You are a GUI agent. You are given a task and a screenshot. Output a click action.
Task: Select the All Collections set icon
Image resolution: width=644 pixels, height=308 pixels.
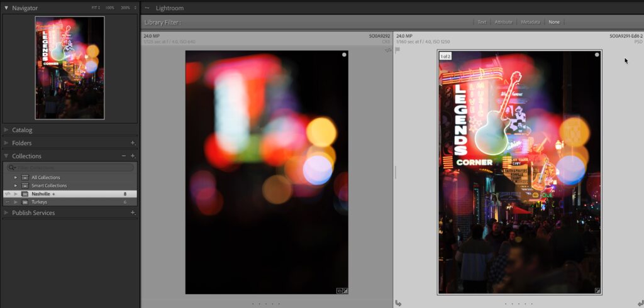pyautogui.click(x=25, y=177)
